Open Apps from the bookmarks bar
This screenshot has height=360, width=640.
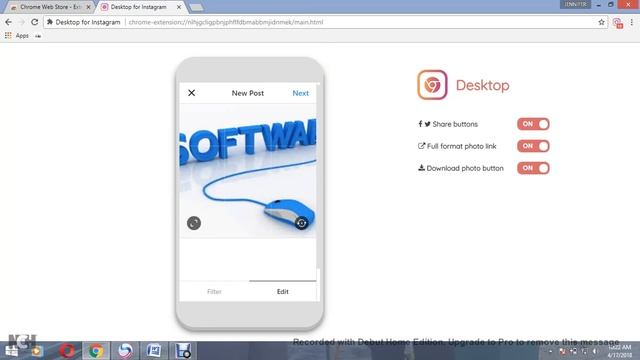point(17,36)
